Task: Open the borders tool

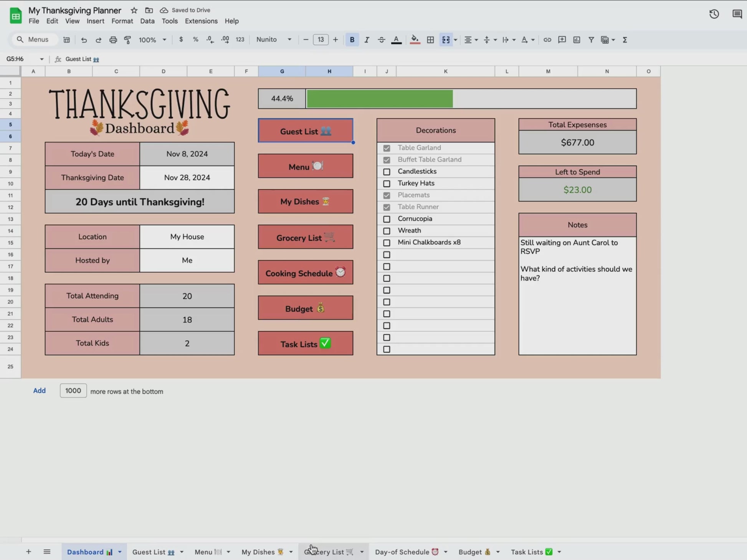Action: [430, 40]
